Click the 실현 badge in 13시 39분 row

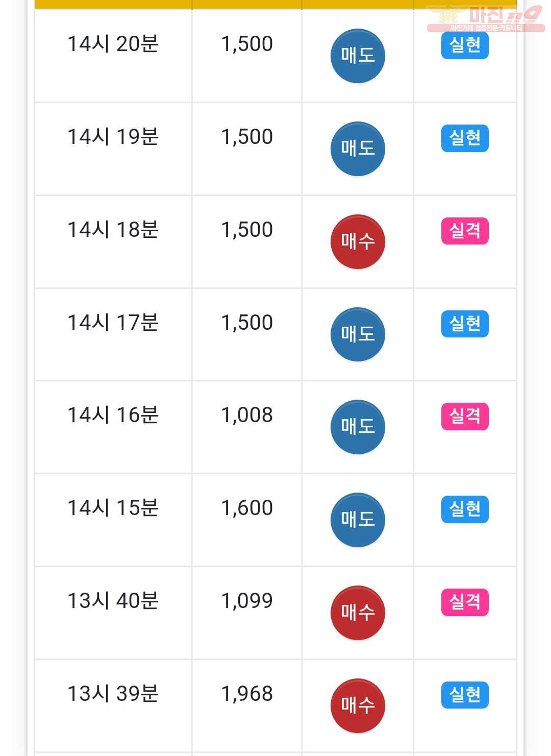click(465, 695)
